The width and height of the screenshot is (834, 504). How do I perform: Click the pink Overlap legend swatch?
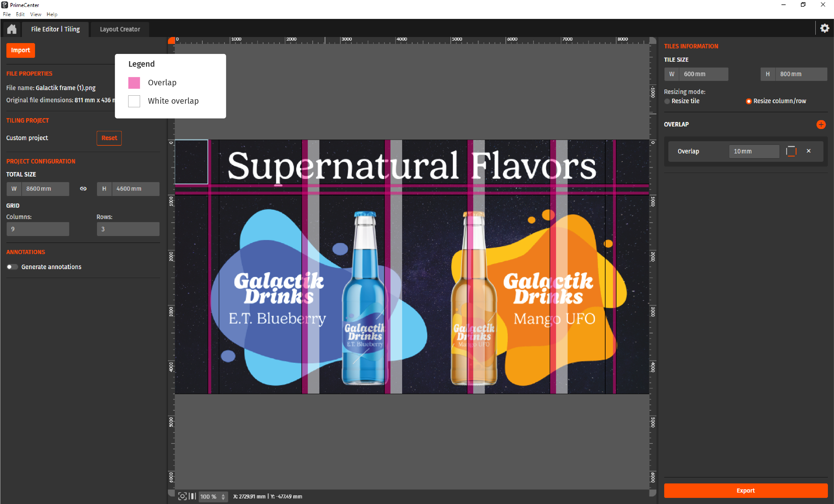click(x=134, y=83)
